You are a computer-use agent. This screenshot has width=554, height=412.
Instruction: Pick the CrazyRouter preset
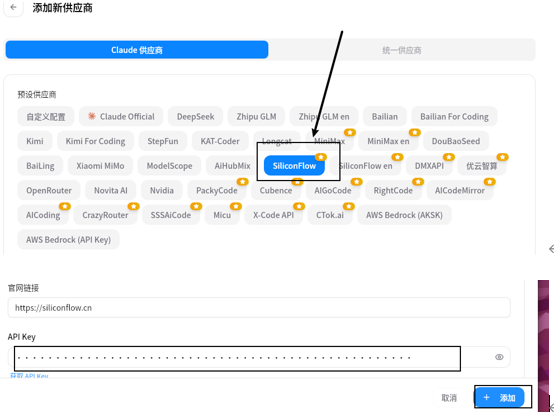(x=105, y=215)
